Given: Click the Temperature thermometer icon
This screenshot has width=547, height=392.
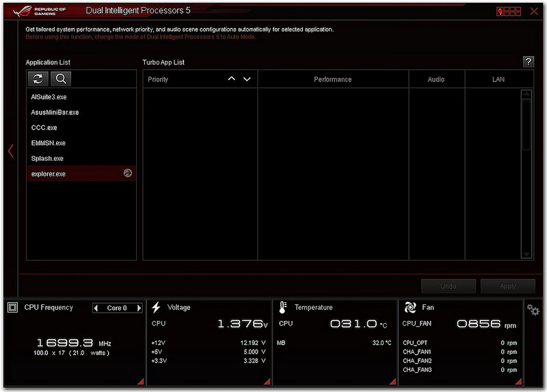Looking at the screenshot, I should [x=282, y=307].
